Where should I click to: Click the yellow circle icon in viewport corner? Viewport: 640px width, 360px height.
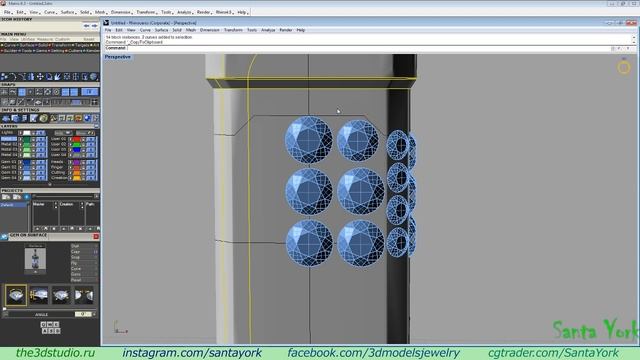tap(623, 68)
